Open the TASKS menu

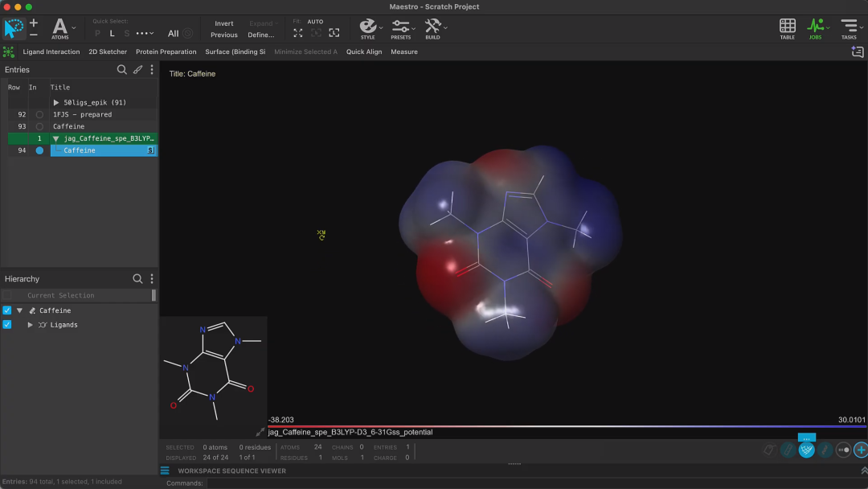coord(848,29)
